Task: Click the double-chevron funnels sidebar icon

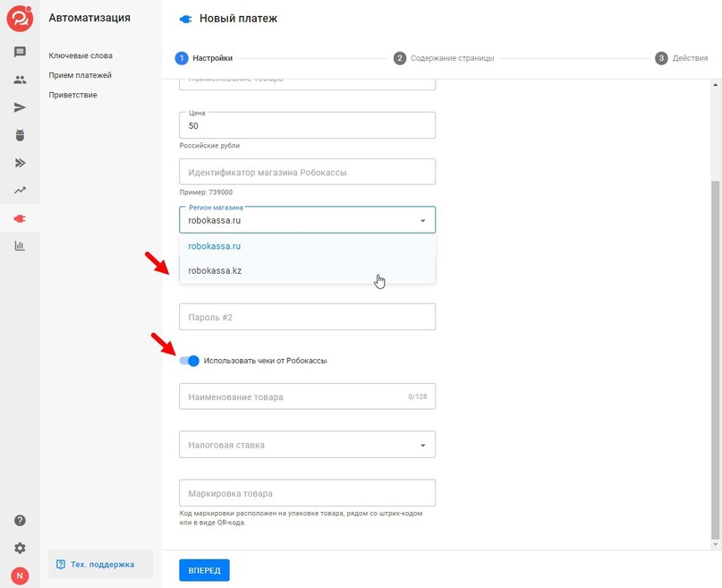Action: coord(20,163)
